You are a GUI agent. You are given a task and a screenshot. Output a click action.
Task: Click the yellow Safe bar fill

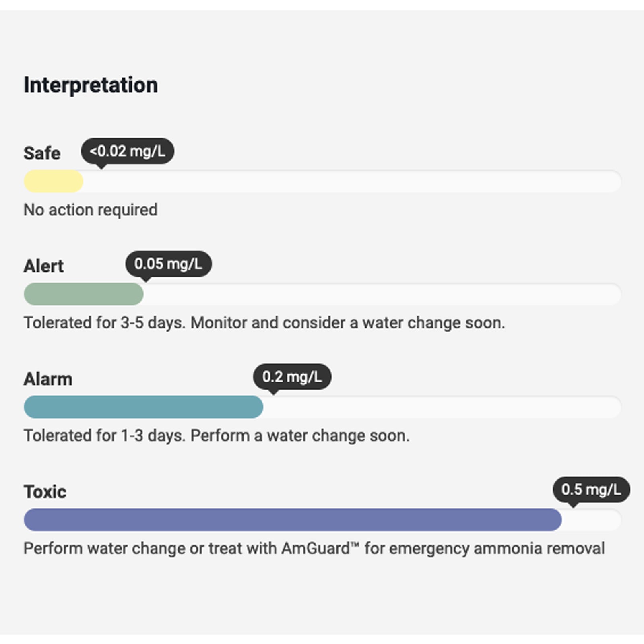[x=53, y=182]
